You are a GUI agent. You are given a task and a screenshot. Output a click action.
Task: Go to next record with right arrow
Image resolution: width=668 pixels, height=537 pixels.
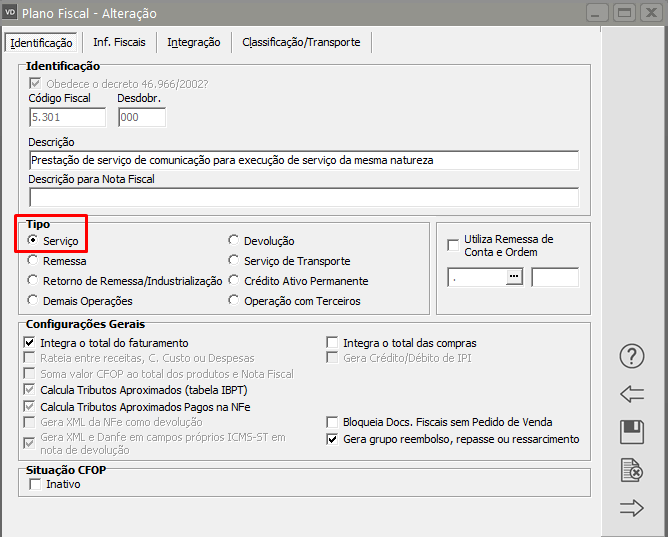[x=632, y=508]
